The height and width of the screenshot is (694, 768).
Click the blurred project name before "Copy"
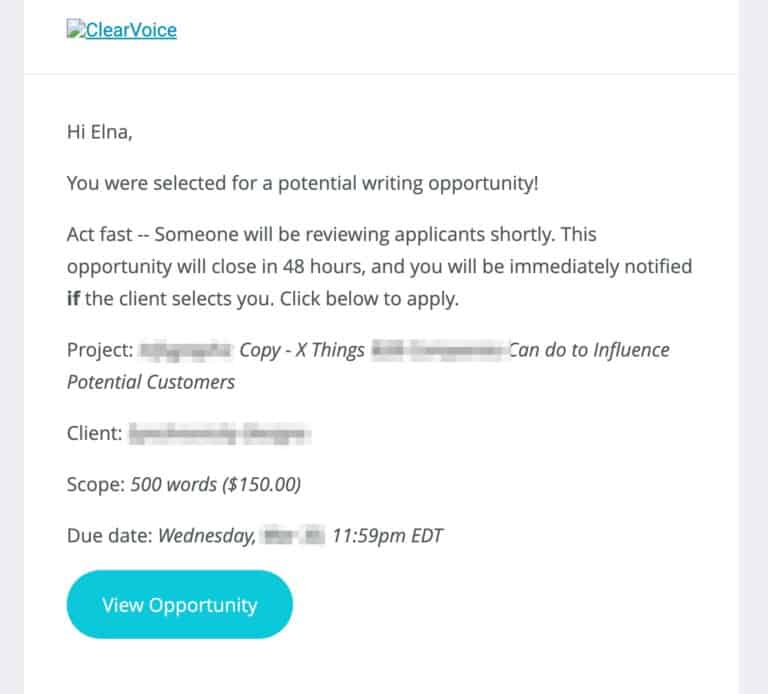tap(184, 351)
